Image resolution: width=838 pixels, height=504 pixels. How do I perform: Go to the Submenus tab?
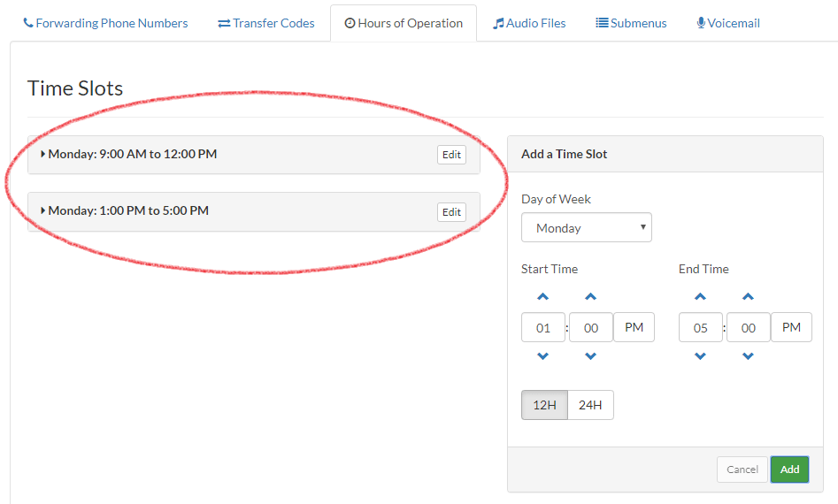[x=631, y=24]
